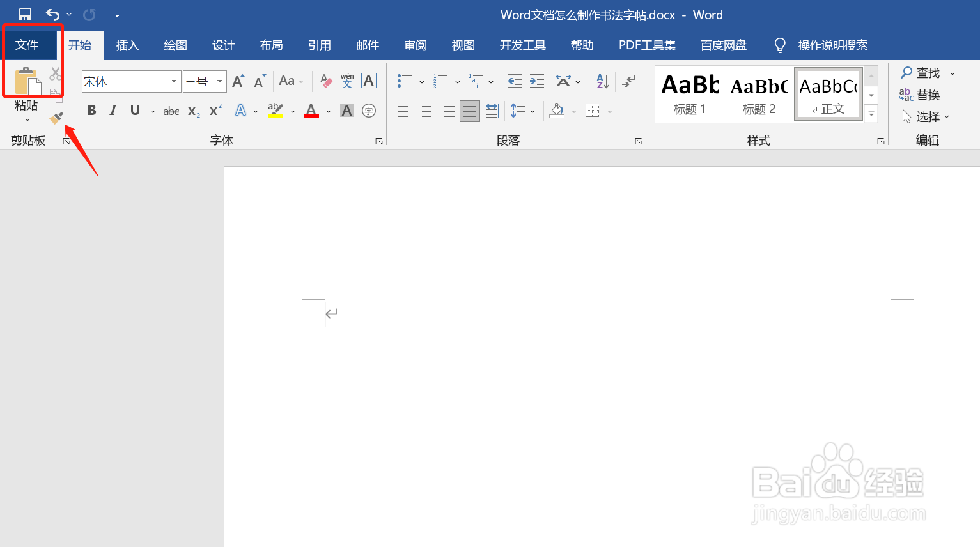980x547 pixels.
Task: Click the Multilevel List icon
Action: coord(476,81)
